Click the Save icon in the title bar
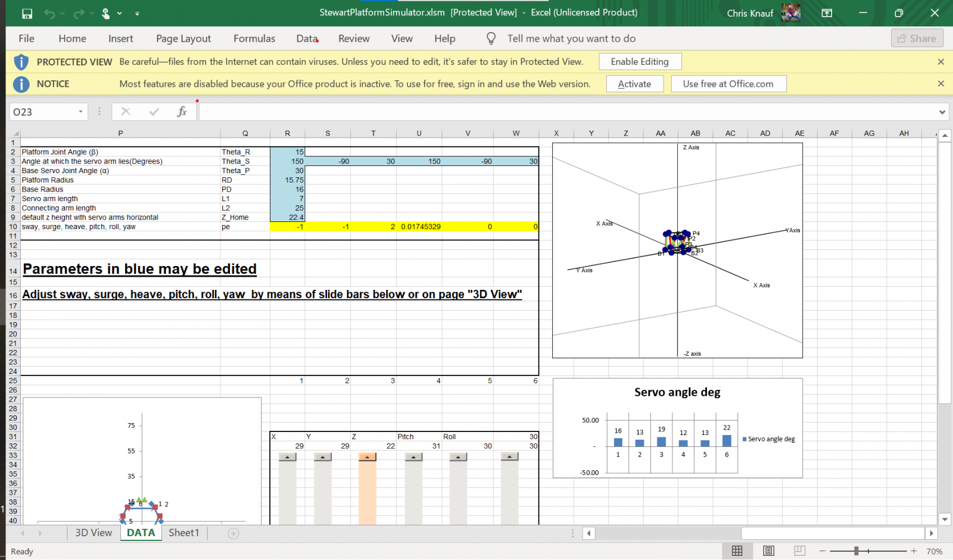 [27, 13]
